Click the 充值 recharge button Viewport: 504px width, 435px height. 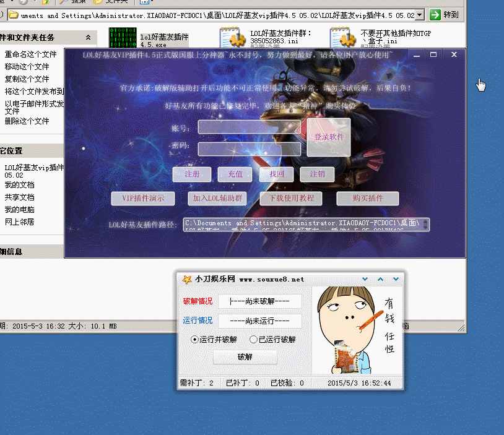pyautogui.click(x=235, y=174)
